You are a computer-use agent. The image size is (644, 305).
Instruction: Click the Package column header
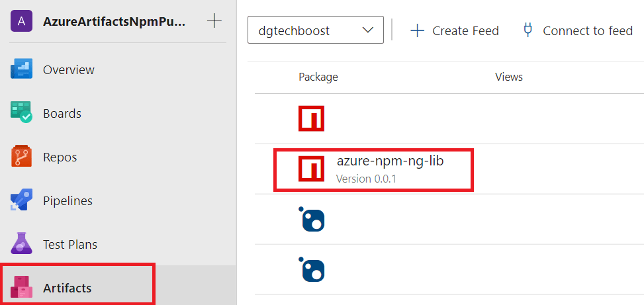318,77
